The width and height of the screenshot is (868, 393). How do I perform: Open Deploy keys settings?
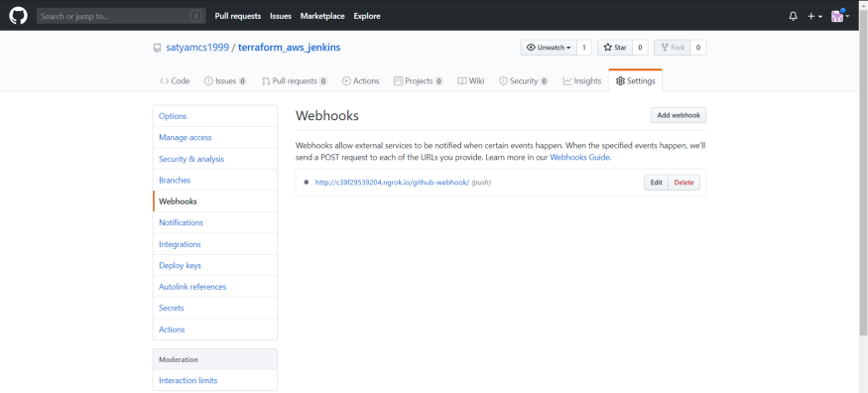(215, 265)
